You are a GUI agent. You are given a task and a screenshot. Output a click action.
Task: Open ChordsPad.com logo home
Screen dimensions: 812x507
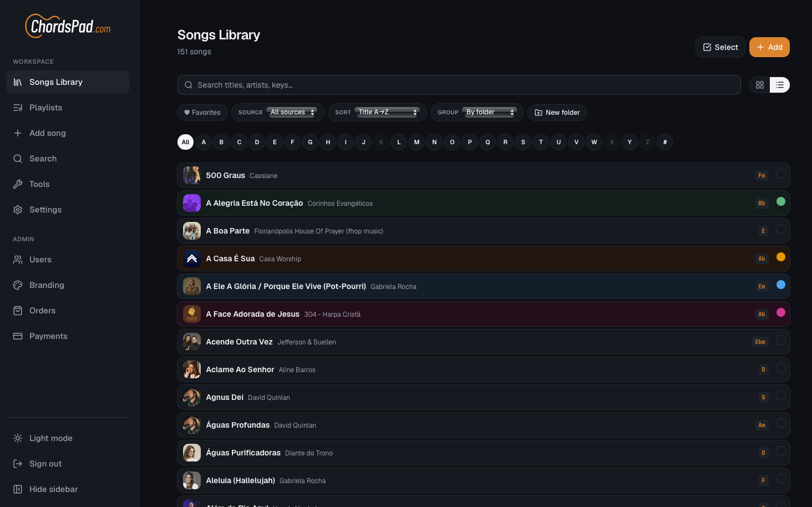click(x=68, y=26)
